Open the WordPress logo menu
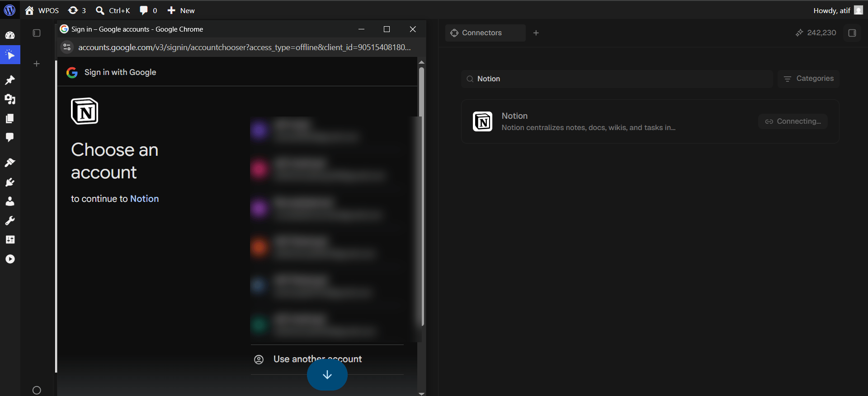Image resolution: width=868 pixels, height=396 pixels. coord(9,10)
